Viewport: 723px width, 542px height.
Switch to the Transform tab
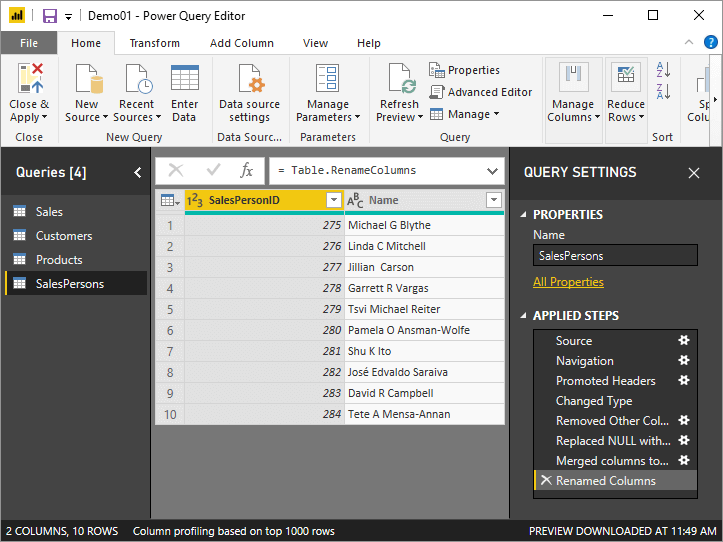[154, 43]
